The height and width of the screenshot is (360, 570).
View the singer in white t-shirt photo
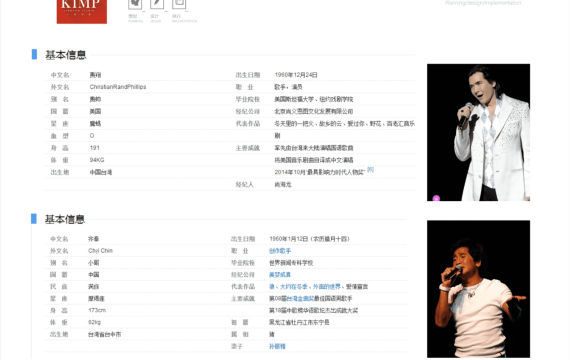(478, 289)
